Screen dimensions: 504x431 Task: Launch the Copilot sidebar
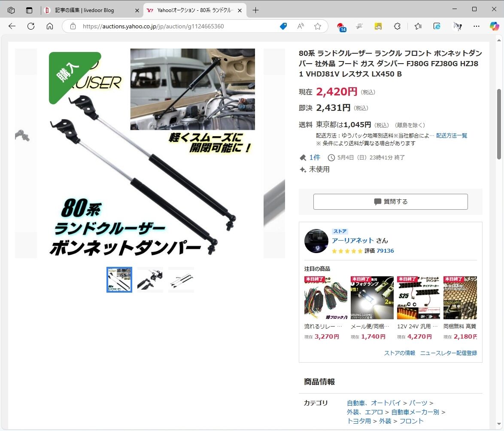[494, 26]
